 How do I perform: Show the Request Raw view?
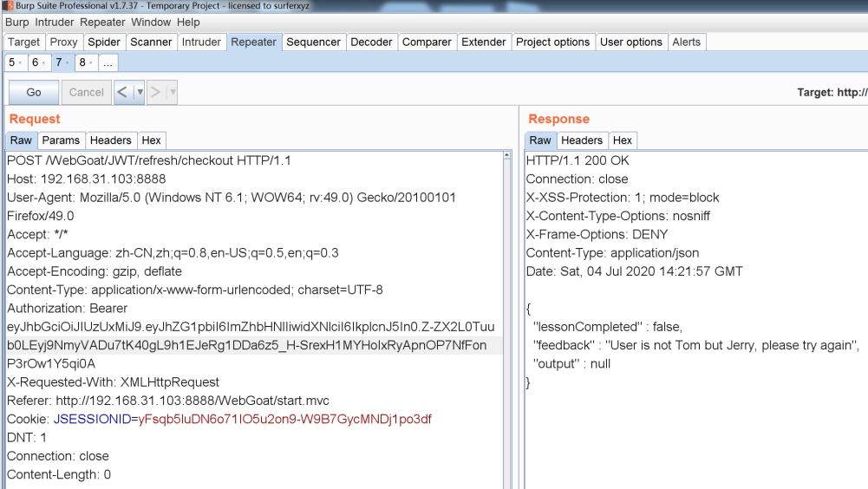[x=21, y=140]
